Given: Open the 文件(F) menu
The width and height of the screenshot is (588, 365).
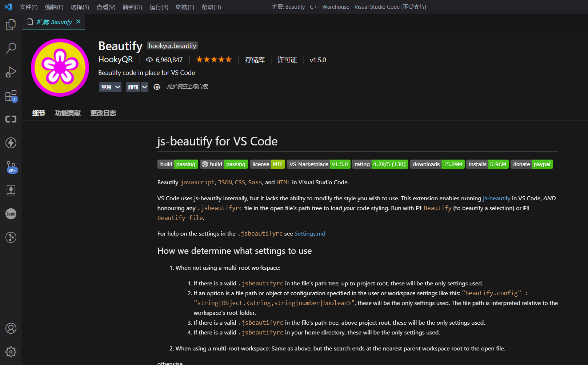Looking at the screenshot, I should [28, 7].
